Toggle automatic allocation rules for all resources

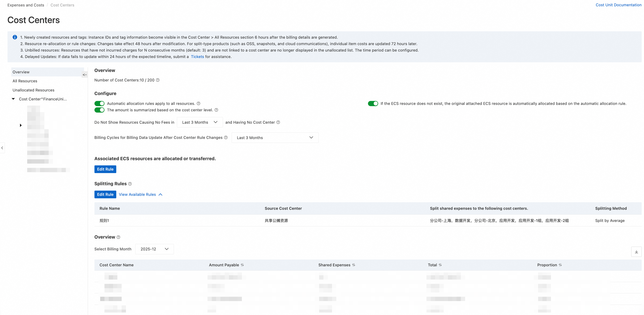click(99, 104)
